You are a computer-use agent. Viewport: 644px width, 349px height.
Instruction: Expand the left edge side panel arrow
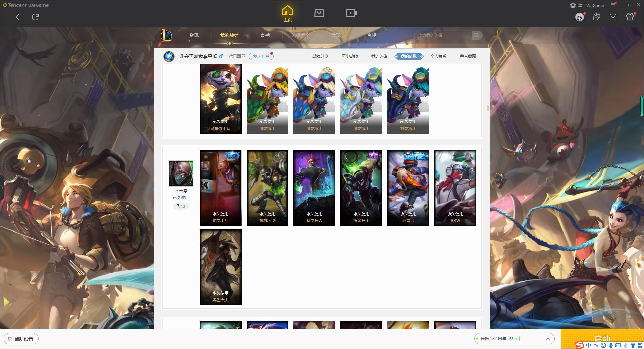click(x=2, y=187)
